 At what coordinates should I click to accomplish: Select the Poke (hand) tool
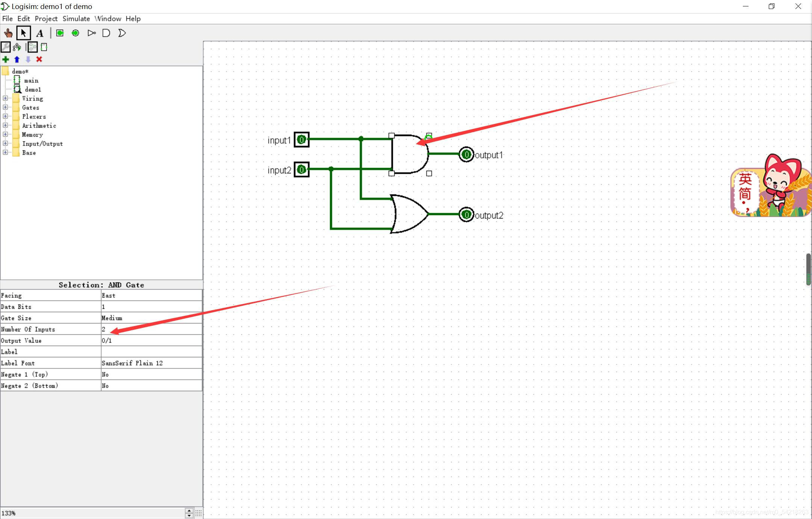[x=8, y=33]
